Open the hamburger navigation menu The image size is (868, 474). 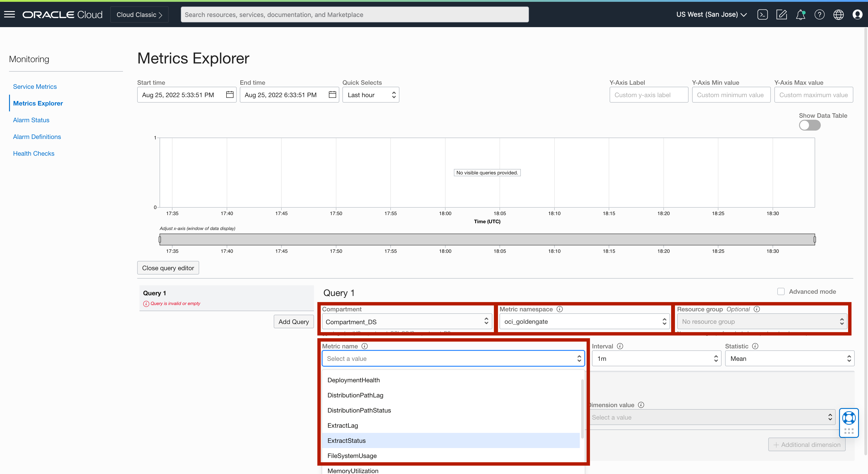tap(9, 14)
